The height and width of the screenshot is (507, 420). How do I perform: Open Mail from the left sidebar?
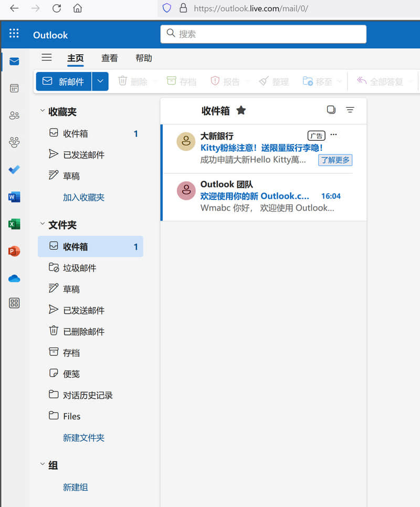coord(14,61)
